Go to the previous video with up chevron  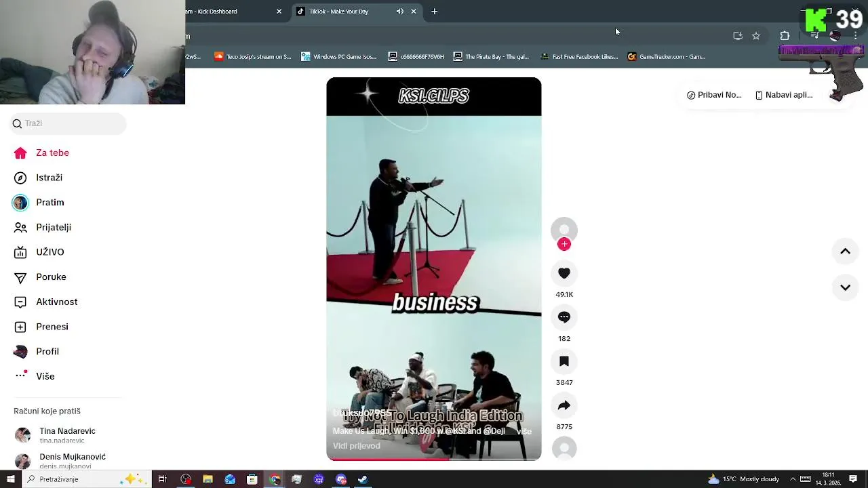click(845, 251)
